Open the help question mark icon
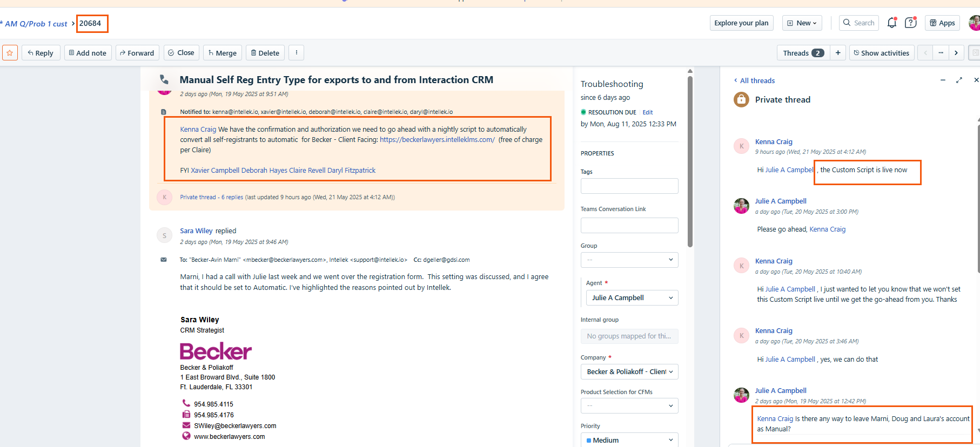 (911, 23)
